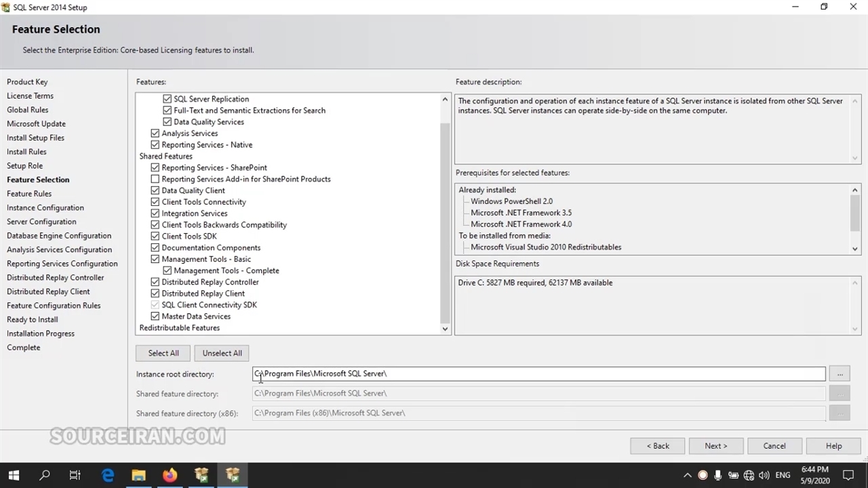Open Microsoft Edge from the taskbar
Viewport: 868px width, 488px height.
click(108, 475)
